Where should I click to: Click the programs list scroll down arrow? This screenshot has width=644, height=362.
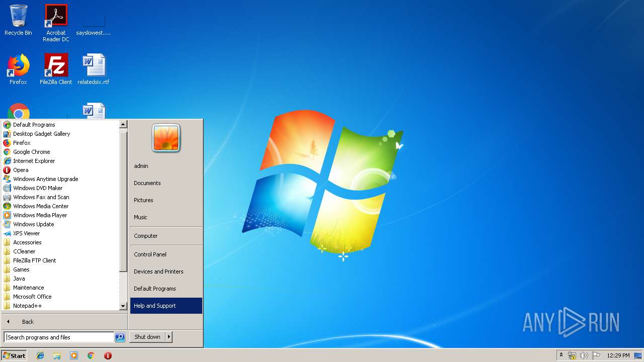pos(123,306)
